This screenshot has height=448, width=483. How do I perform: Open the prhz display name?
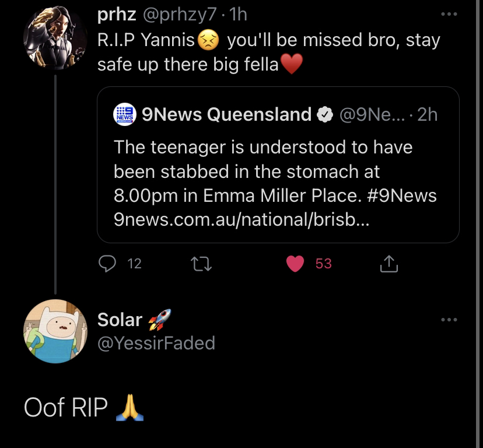point(117,15)
